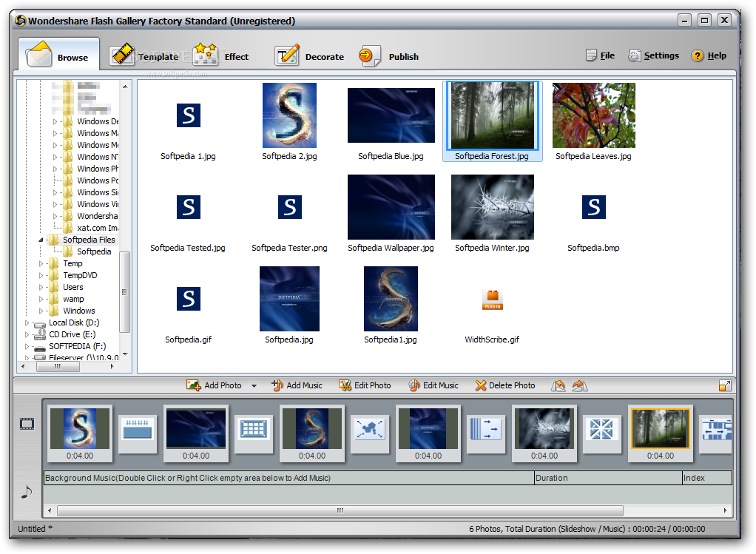
Task: Select the first storyboard slide Softpedia 2
Action: tap(80, 433)
